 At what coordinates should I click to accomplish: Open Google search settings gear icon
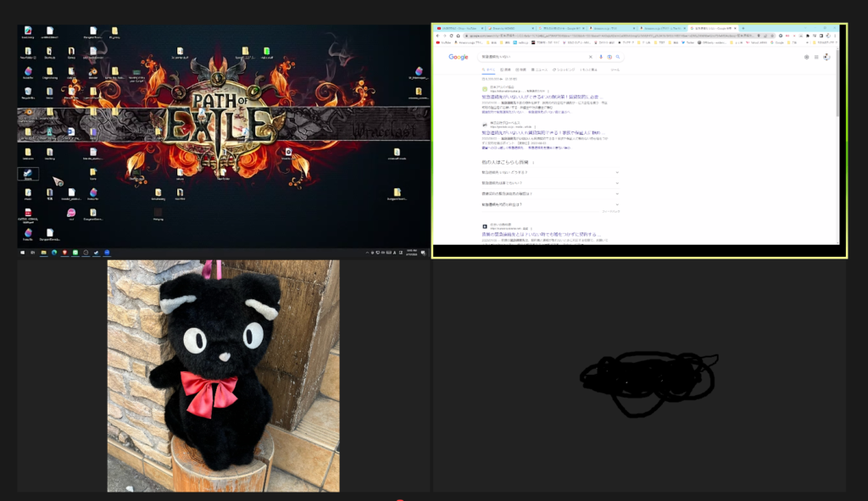coord(804,57)
